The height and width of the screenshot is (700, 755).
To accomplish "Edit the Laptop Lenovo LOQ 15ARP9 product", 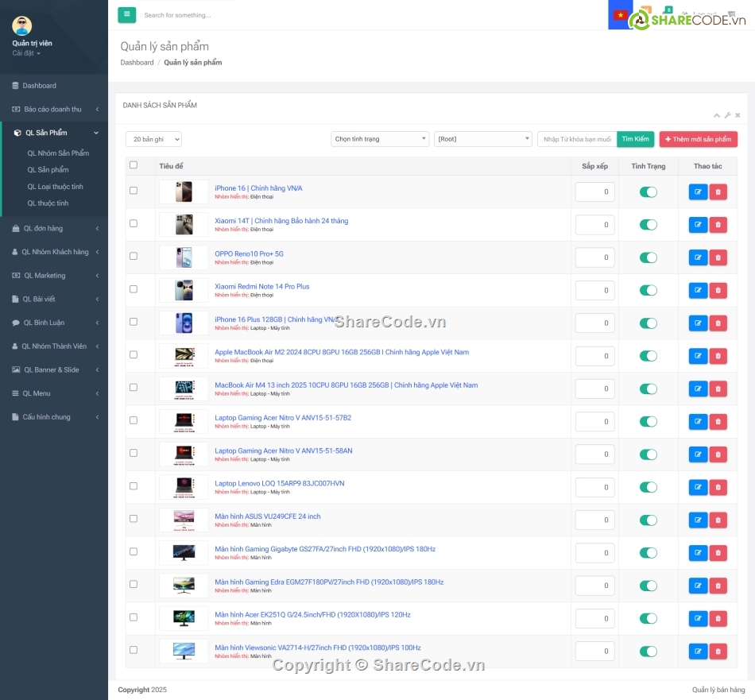I will tap(698, 487).
